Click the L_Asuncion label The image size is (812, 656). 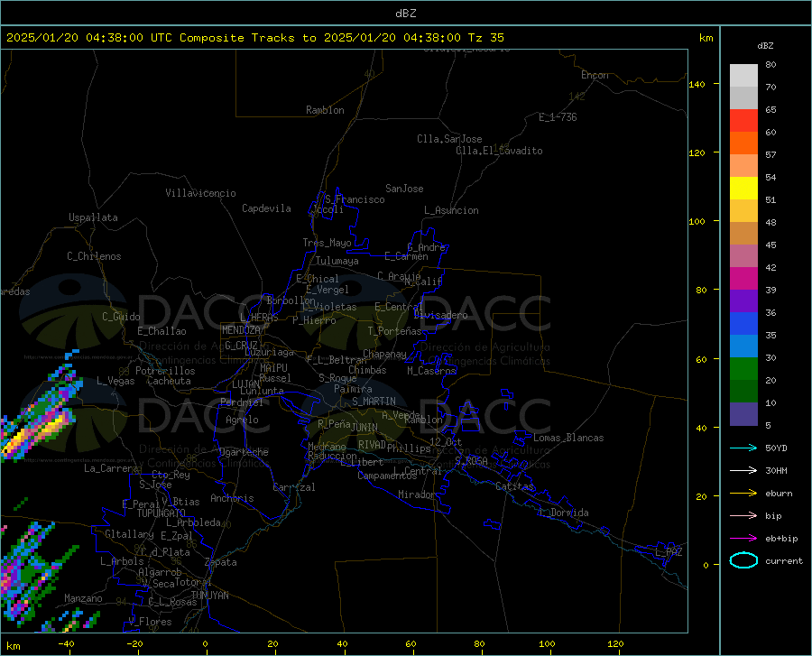tap(451, 210)
